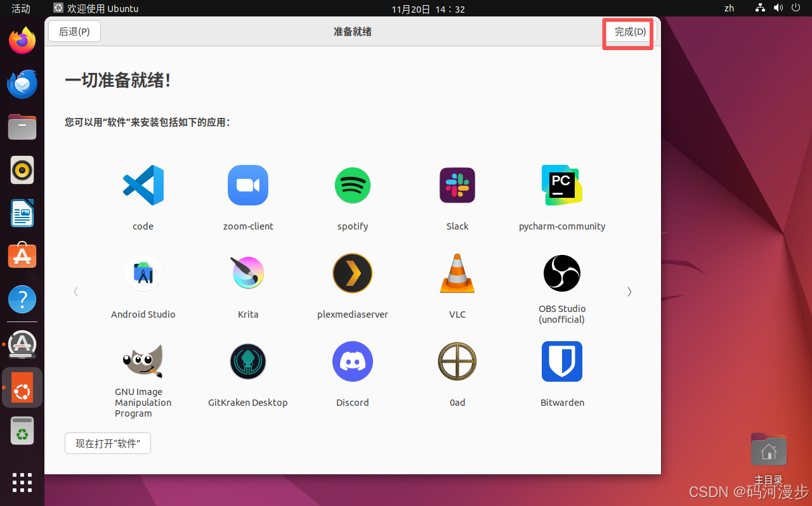Select the VLC cone icon

point(457,273)
